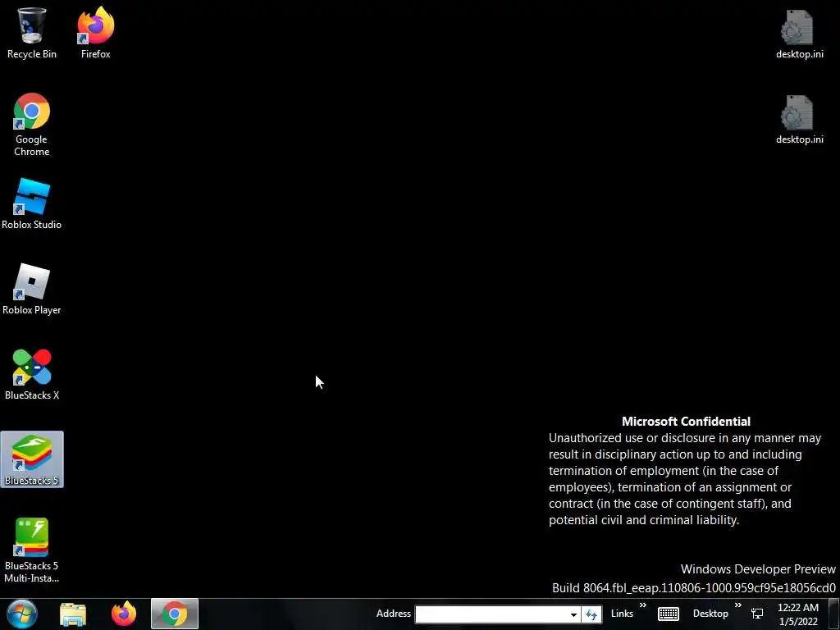Select the BlueStacks X desktop shortcut
This screenshot has width=840, height=630.
coord(32,374)
